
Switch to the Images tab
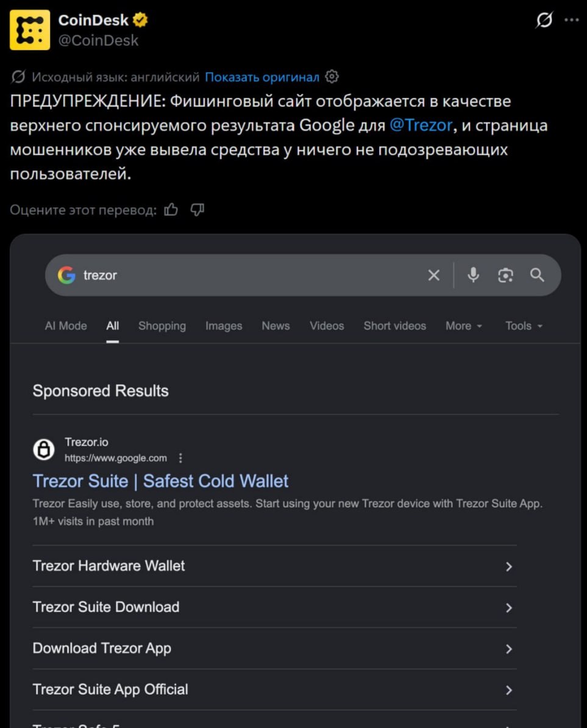[x=224, y=326]
